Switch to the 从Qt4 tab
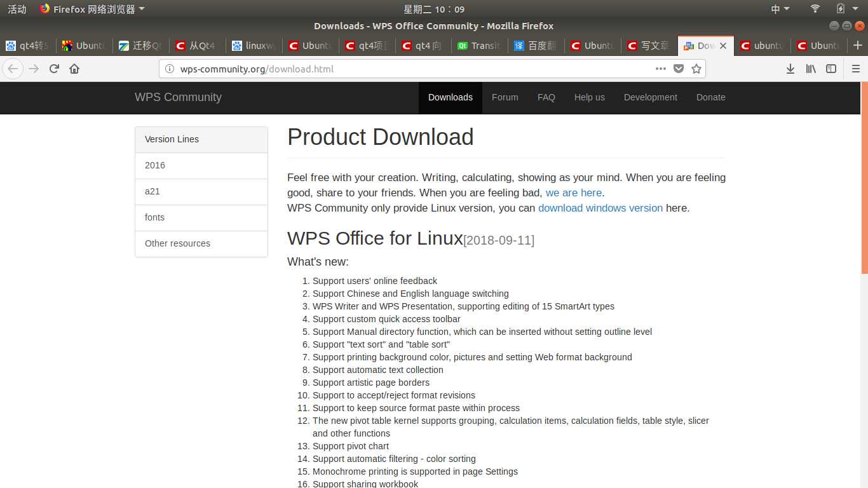Screen dimensions: 868x488 pyautogui.click(x=198, y=46)
